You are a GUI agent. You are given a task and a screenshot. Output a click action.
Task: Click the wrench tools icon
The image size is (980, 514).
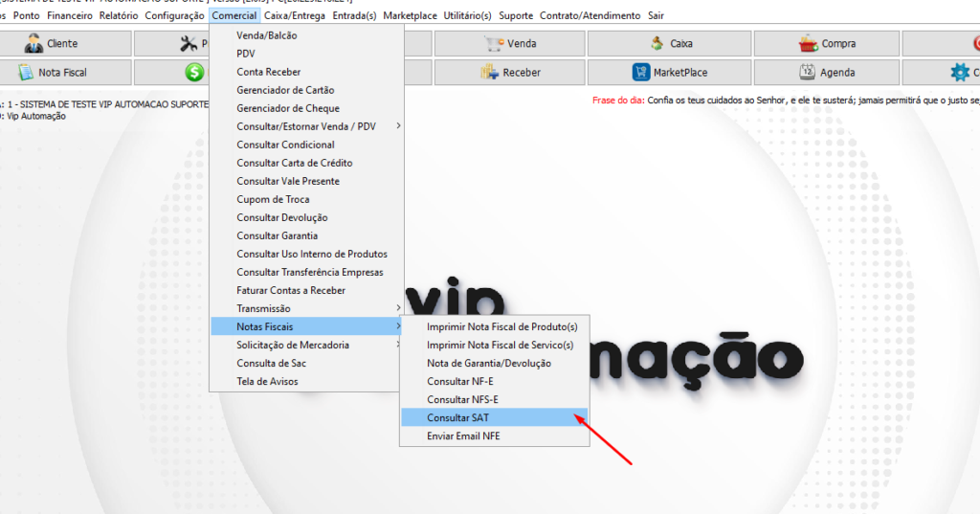click(x=189, y=43)
